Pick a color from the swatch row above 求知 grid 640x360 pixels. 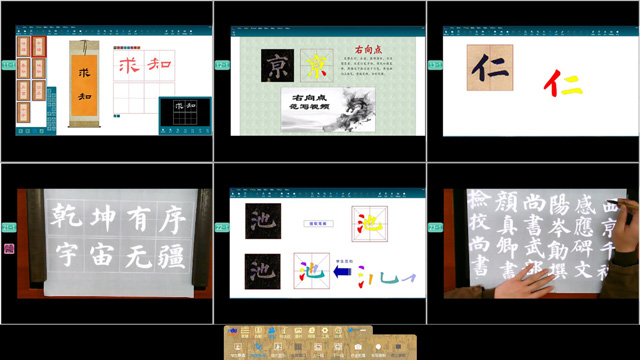tap(127, 48)
